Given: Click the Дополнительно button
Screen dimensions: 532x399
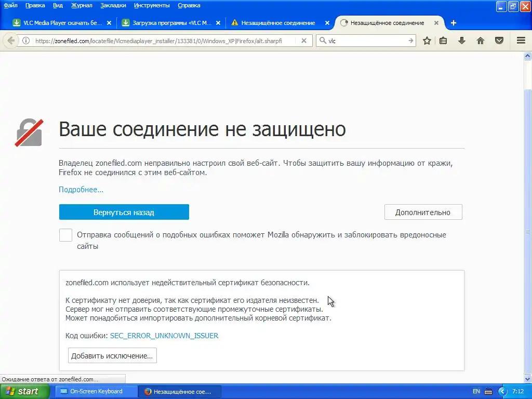Looking at the screenshot, I should pyautogui.click(x=423, y=212).
